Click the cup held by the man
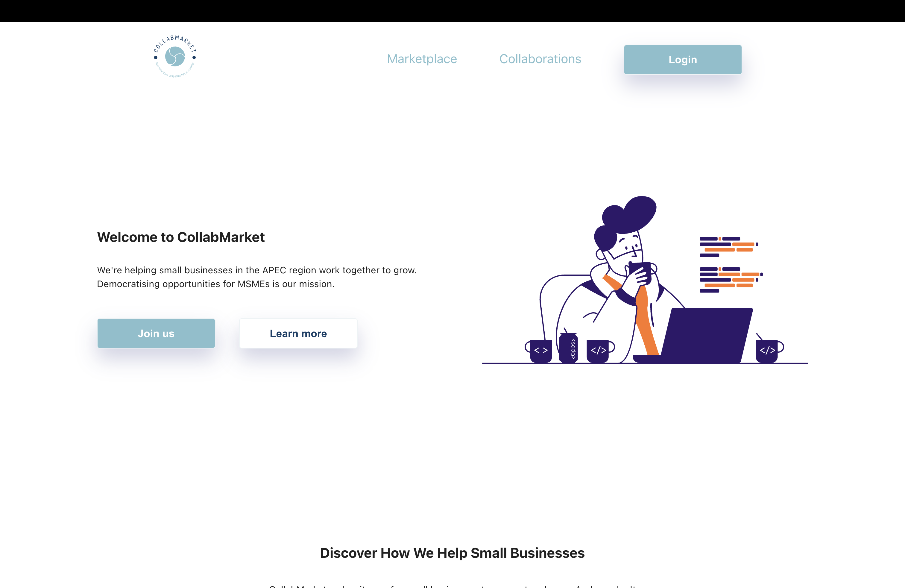Screen dimensions: 905x588 coord(640,272)
